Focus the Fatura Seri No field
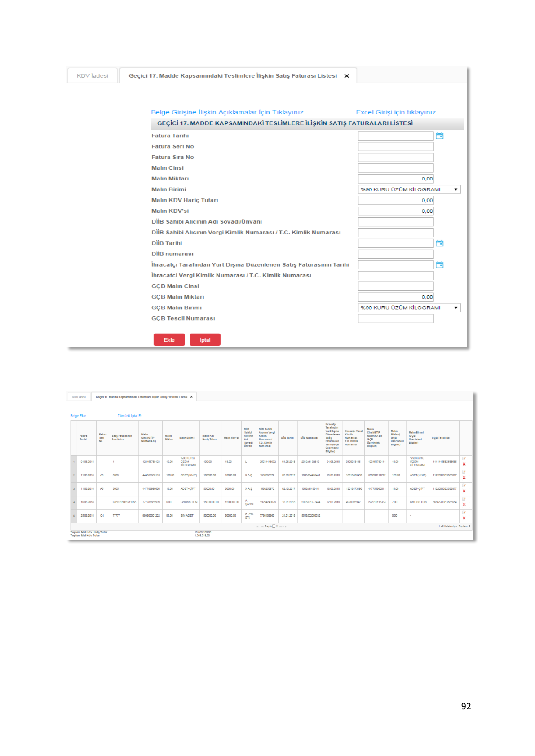Image resolution: width=535 pixels, height=756 pixels. click(x=396, y=146)
